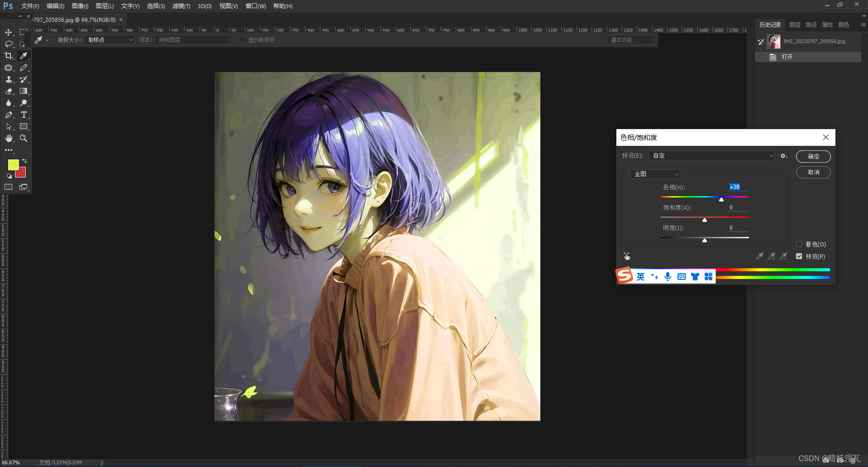
Task: Select the Crop tool
Action: click(9, 56)
